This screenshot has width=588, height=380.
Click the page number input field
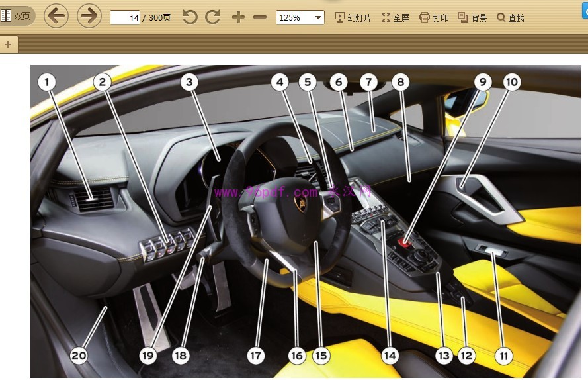(x=124, y=18)
